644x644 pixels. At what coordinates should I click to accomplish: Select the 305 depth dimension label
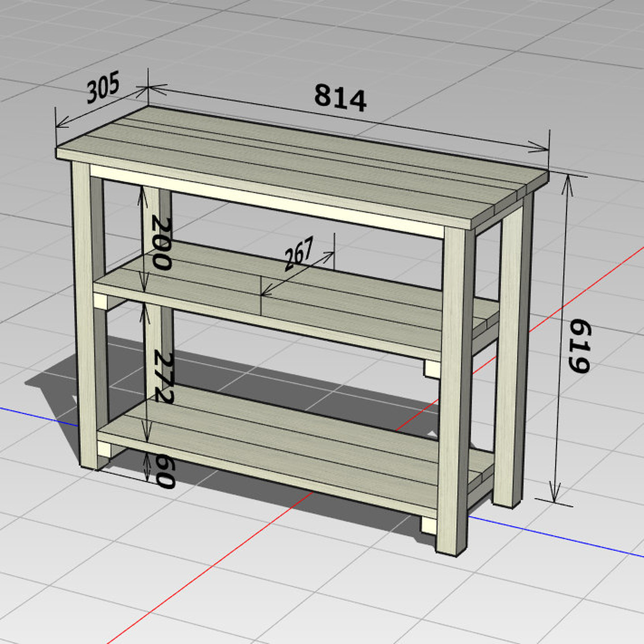tap(103, 86)
